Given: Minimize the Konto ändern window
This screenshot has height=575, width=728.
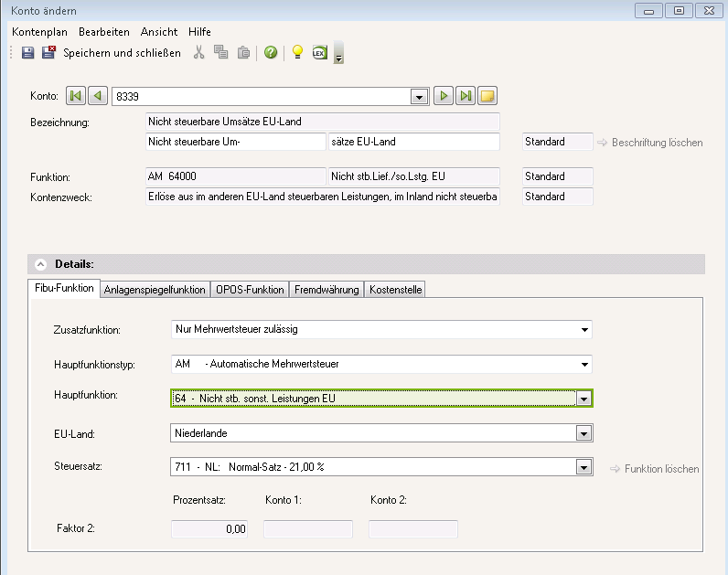Looking at the screenshot, I should tap(649, 11).
